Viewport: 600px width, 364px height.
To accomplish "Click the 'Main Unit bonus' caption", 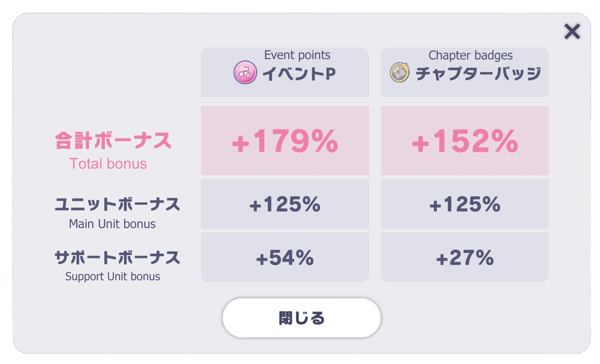I will [112, 224].
